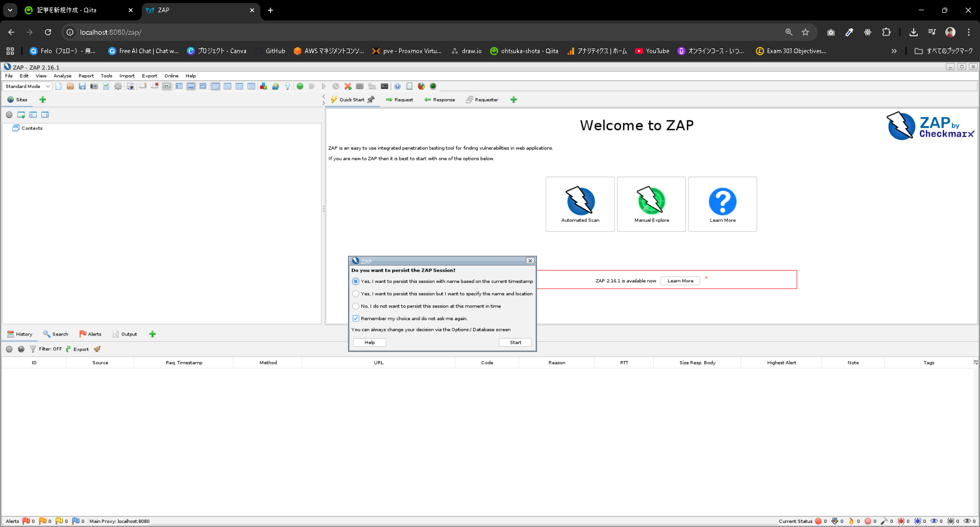Open the Chrome tab search dropdown arrow
980x527 pixels.
point(10,10)
